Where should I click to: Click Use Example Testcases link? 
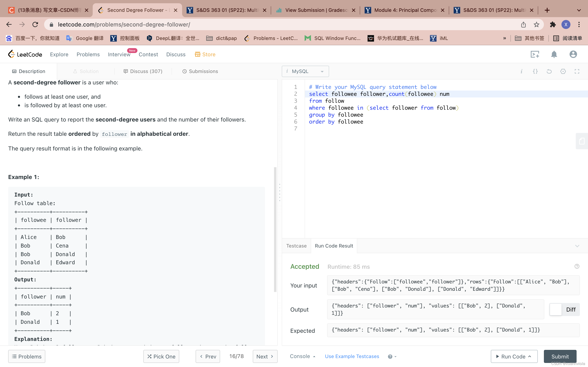pyautogui.click(x=352, y=356)
